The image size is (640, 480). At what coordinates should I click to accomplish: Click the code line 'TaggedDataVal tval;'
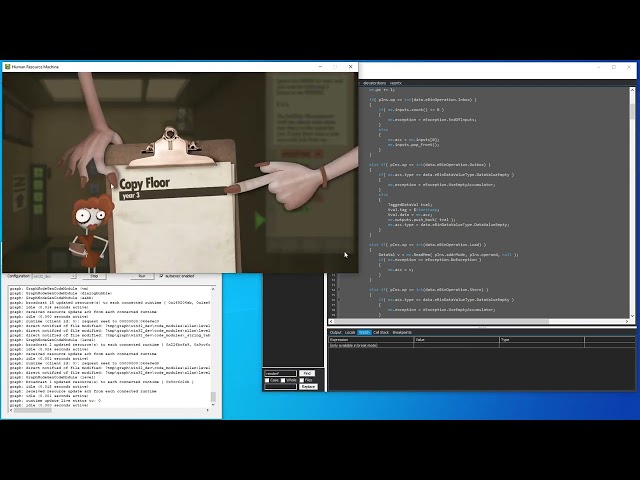click(x=410, y=204)
